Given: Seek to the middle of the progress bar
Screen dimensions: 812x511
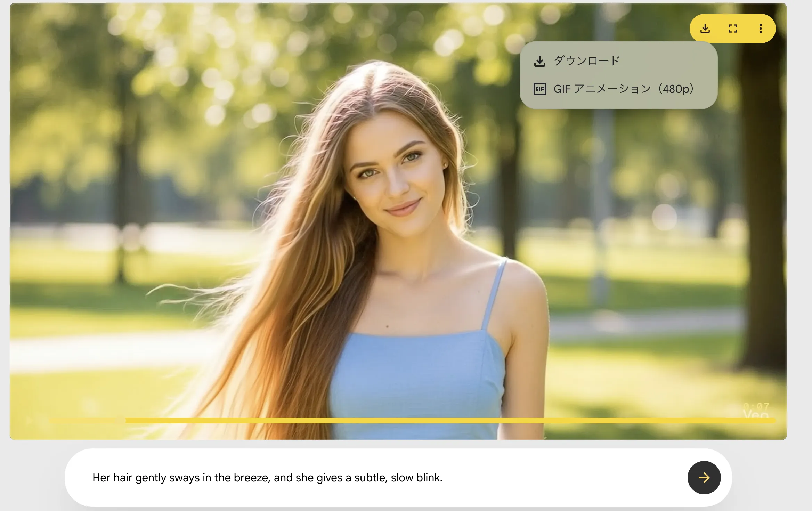Looking at the screenshot, I should (x=412, y=421).
